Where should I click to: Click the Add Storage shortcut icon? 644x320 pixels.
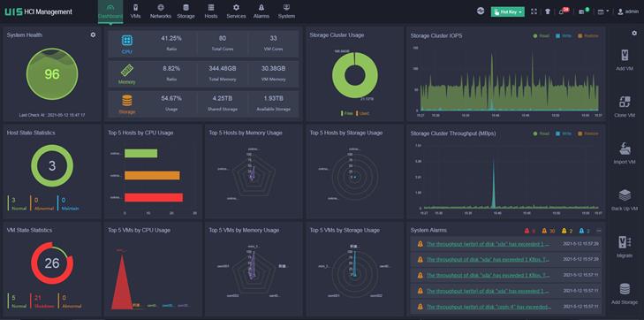[625, 289]
